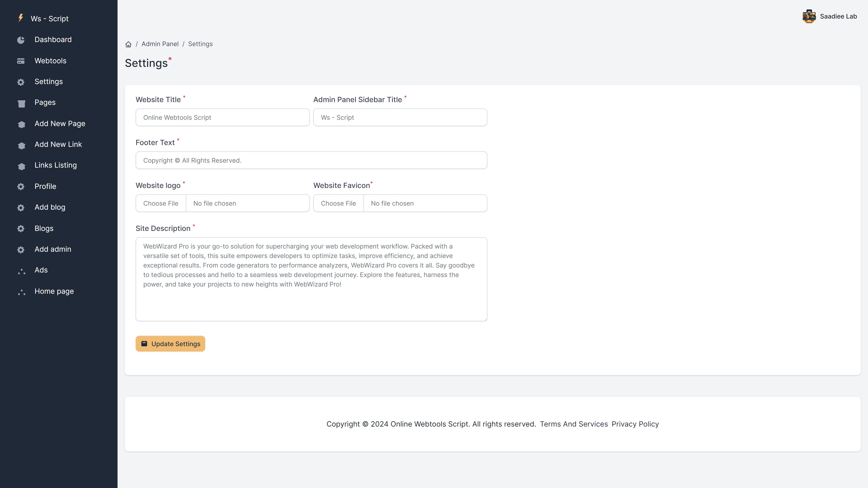Click the lightning bolt logo icon
The image size is (868, 488).
[x=21, y=18]
